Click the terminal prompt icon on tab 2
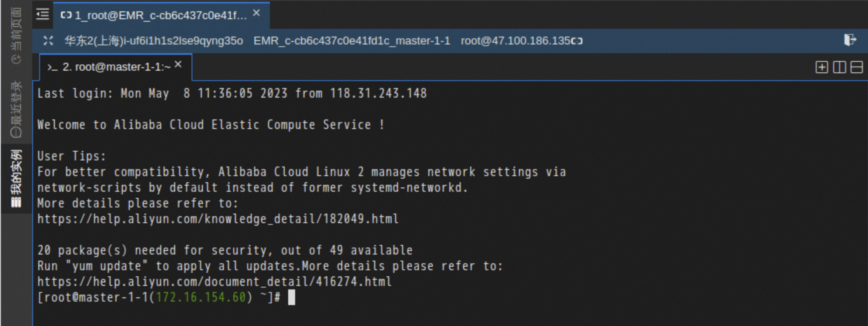The height and width of the screenshot is (326, 868). point(52,67)
